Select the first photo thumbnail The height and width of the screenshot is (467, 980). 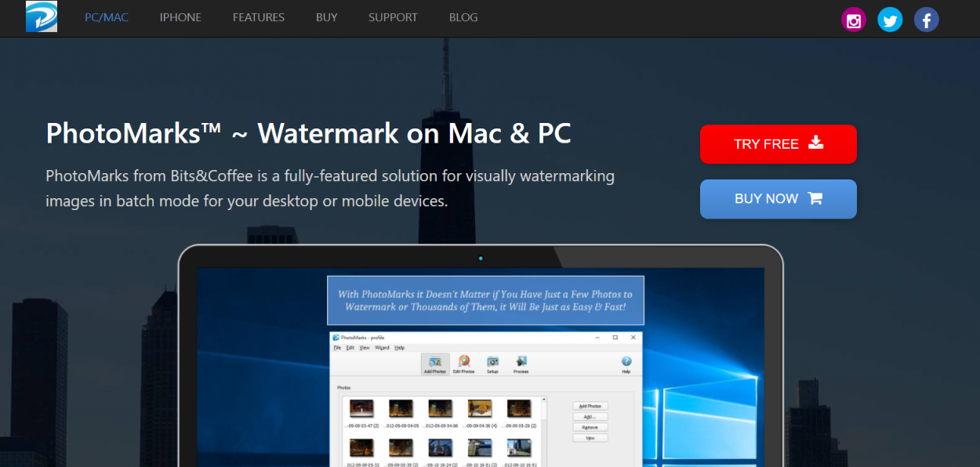point(361,409)
